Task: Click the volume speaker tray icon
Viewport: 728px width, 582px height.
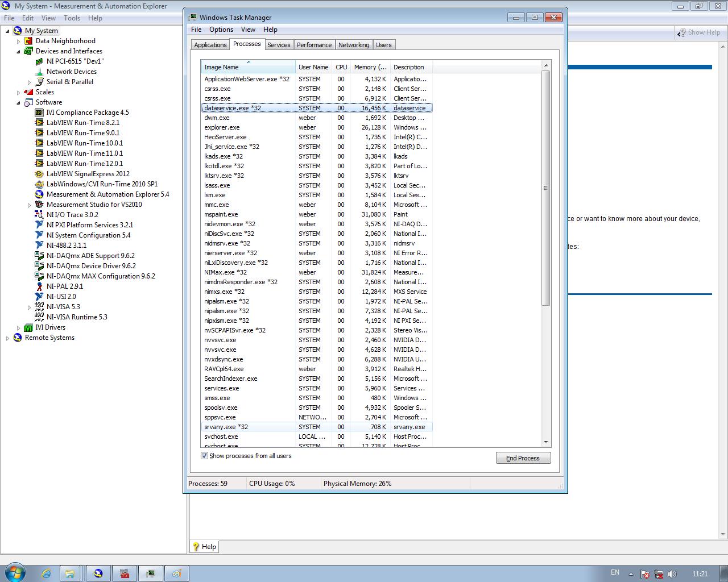Action: click(x=672, y=574)
